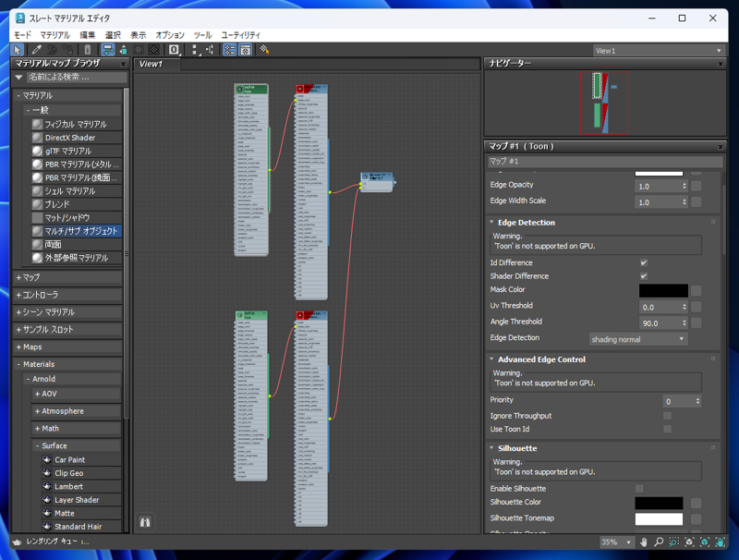This screenshot has width=739, height=560.
Task: Click Select by Material icon
Action: pos(264,50)
